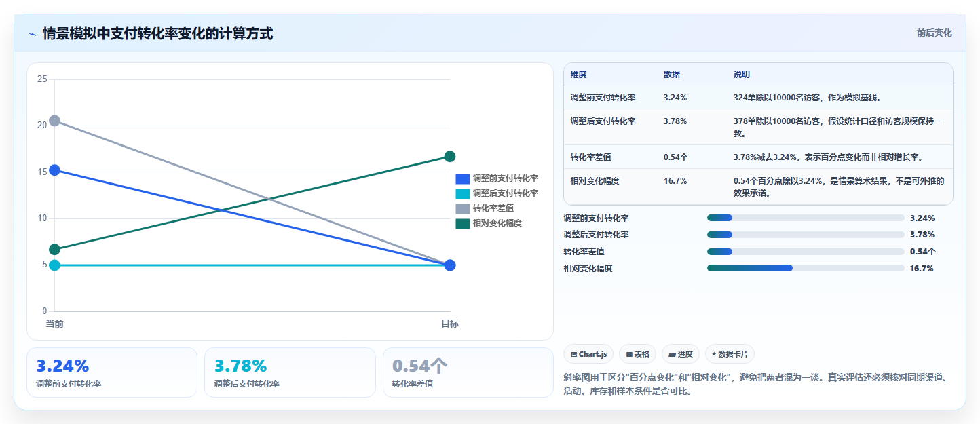Toggle 转化率差值 legend swatch
The width and height of the screenshot is (980, 424).
coord(462,209)
